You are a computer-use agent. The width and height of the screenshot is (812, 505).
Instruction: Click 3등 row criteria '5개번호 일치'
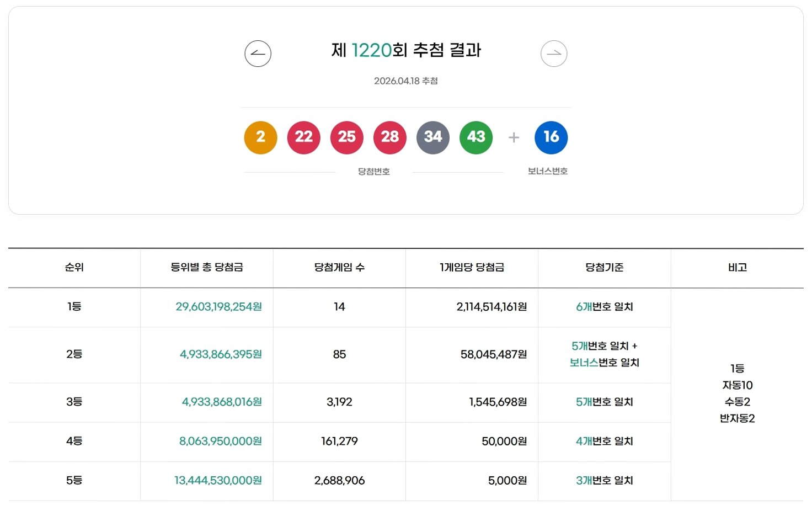(x=605, y=402)
